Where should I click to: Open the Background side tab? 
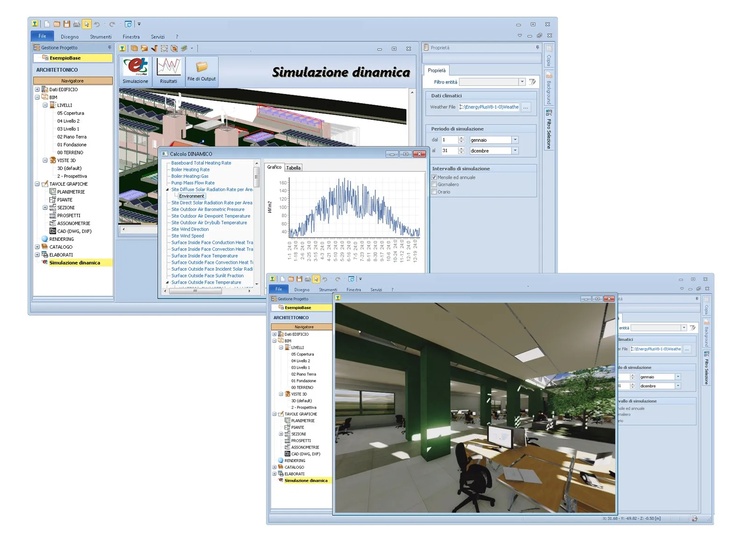point(549,88)
